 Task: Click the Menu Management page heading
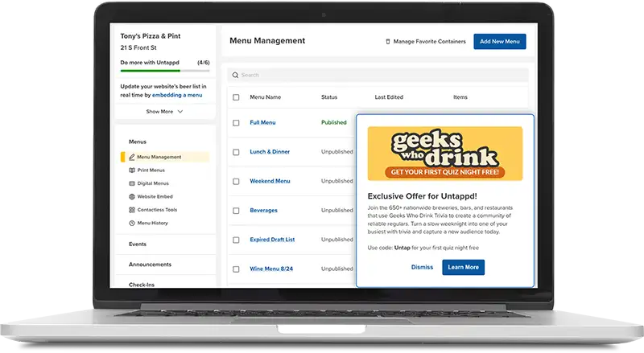click(267, 41)
